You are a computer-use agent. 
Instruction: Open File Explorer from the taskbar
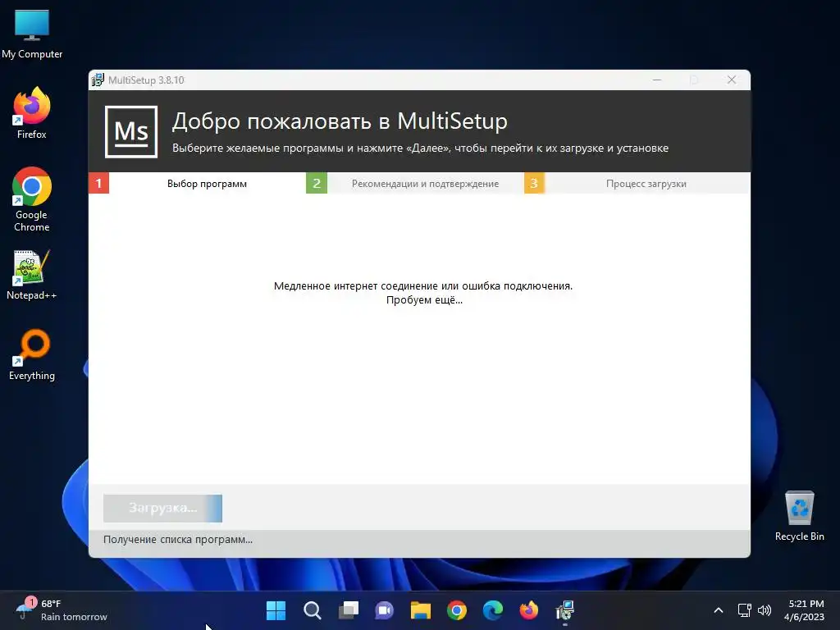(x=421, y=610)
